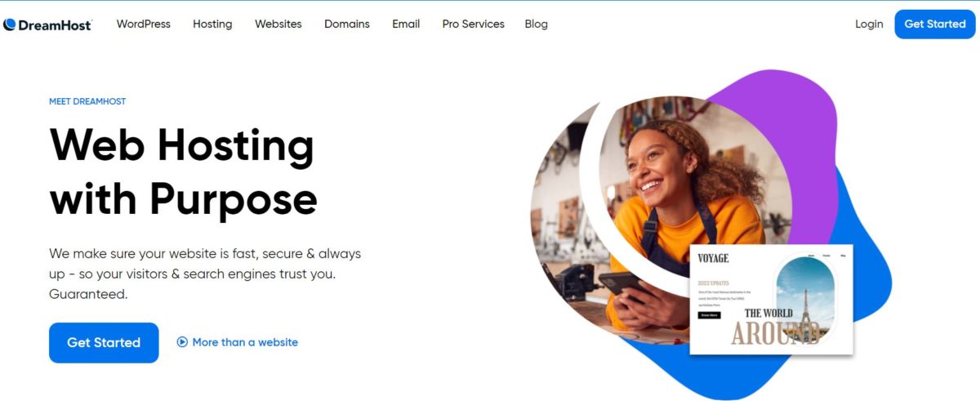Click the large Get Started hero button
This screenshot has width=980, height=401.
[104, 343]
